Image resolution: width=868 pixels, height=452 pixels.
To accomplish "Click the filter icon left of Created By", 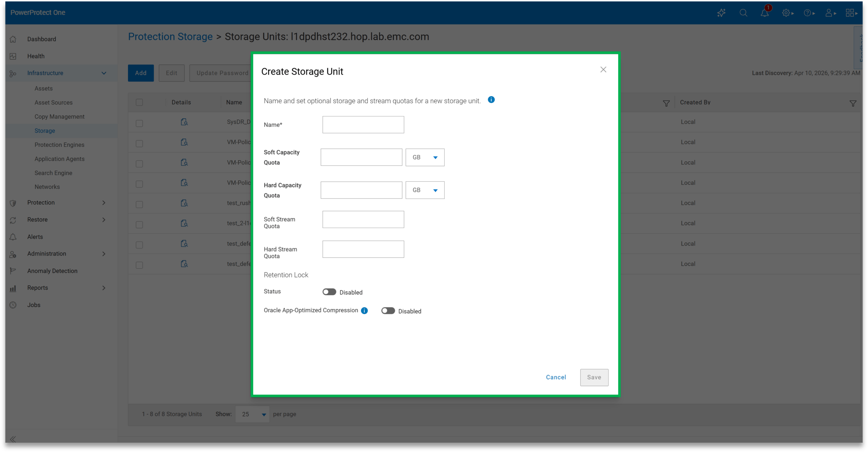I will [666, 103].
